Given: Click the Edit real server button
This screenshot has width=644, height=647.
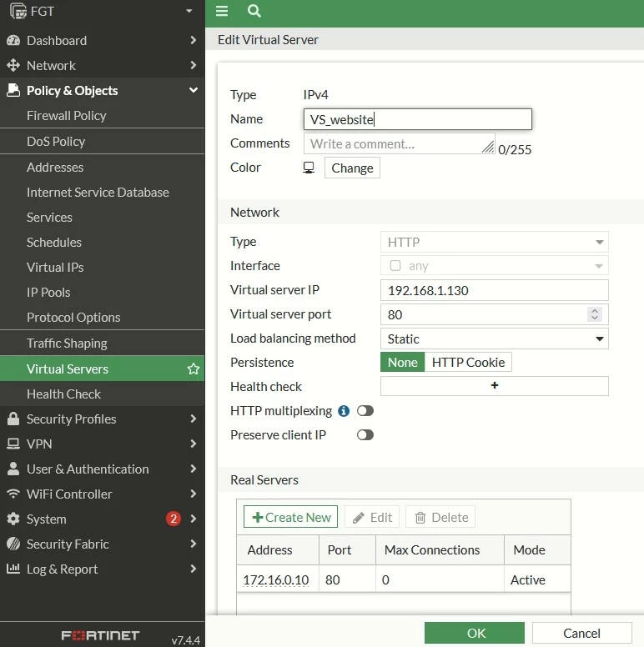Looking at the screenshot, I should [372, 517].
